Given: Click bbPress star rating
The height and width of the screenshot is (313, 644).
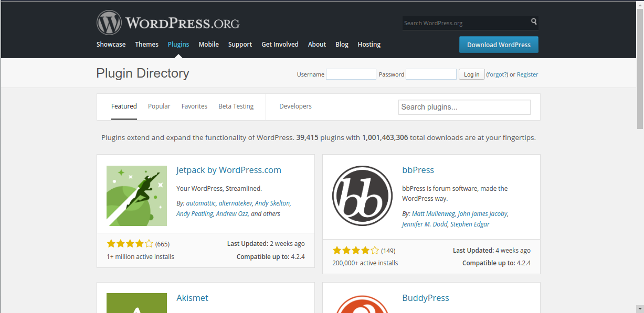Looking at the screenshot, I should [355, 251].
